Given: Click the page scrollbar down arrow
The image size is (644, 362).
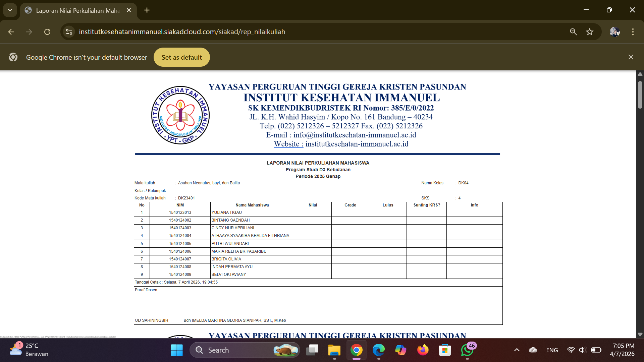Looking at the screenshot, I should 640,335.
